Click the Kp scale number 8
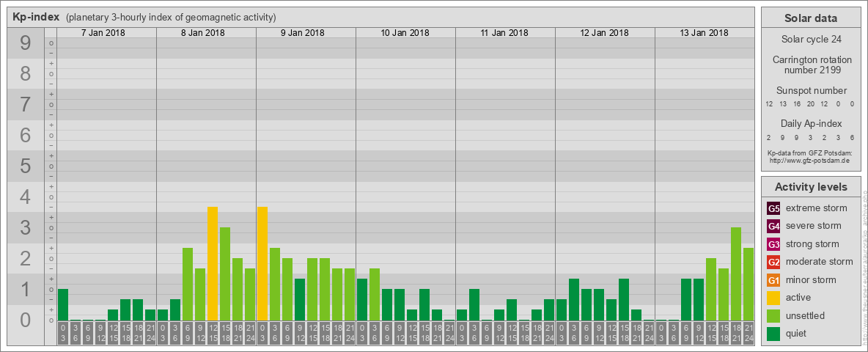 (x=25, y=73)
